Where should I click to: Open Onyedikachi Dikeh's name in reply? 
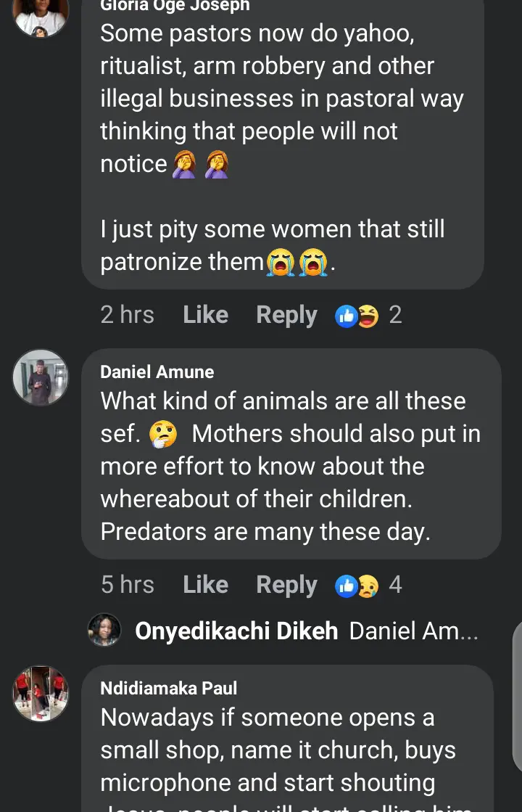[236, 631]
